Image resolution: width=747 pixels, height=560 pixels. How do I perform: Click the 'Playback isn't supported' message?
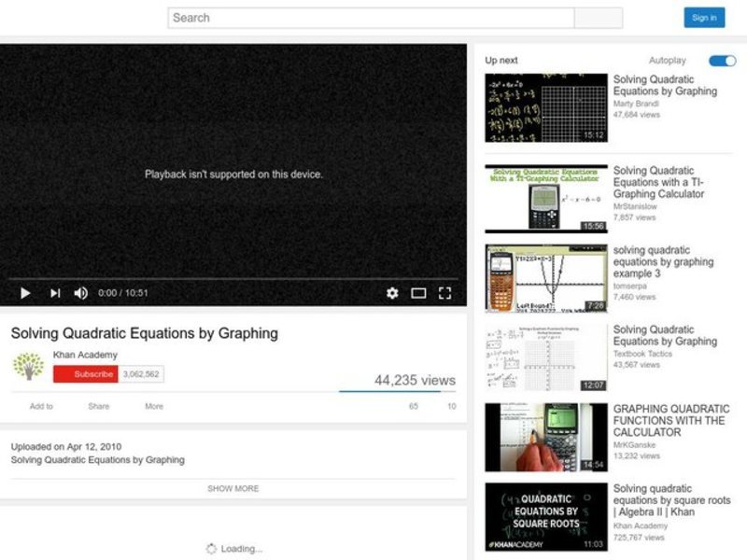click(233, 175)
